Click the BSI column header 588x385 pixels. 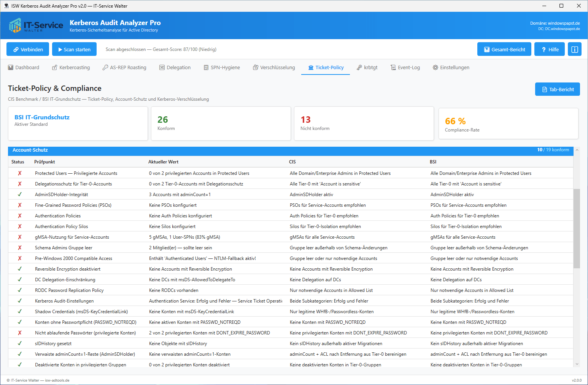coord(433,162)
